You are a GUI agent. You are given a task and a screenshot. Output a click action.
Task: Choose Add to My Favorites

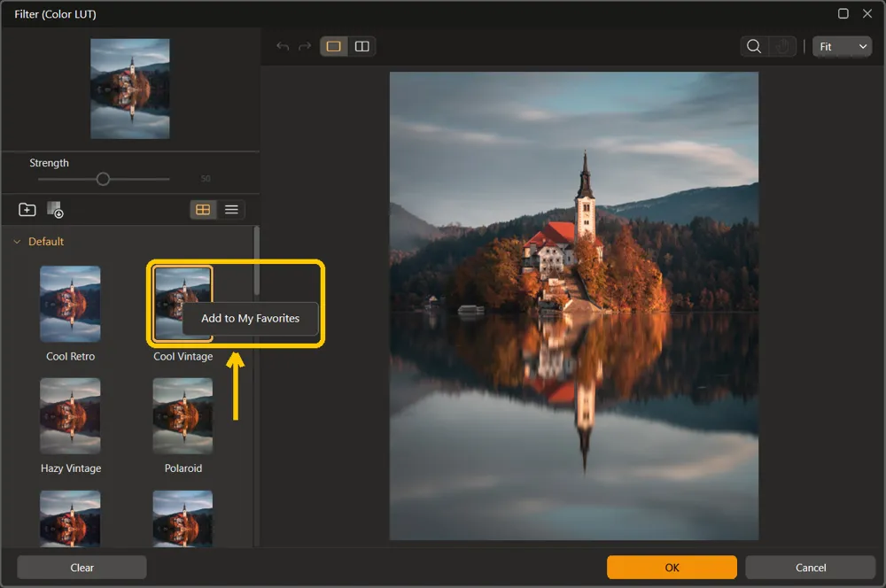(x=251, y=319)
